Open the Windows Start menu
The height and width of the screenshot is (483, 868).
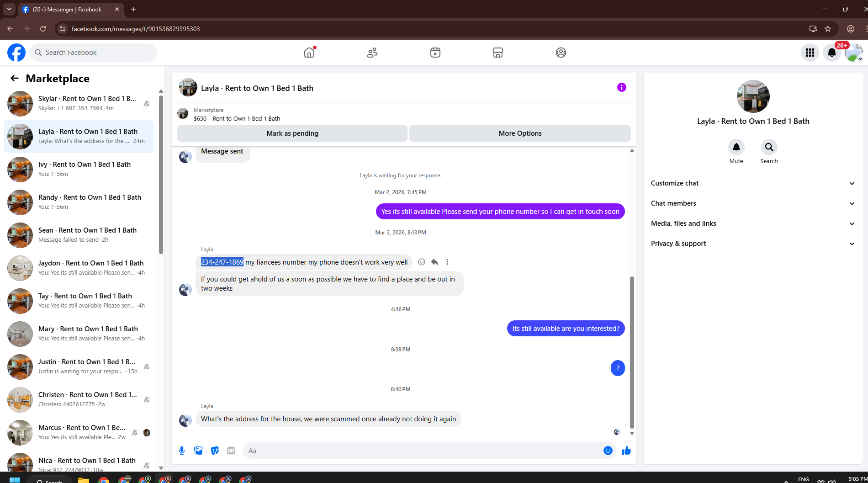[15, 479]
